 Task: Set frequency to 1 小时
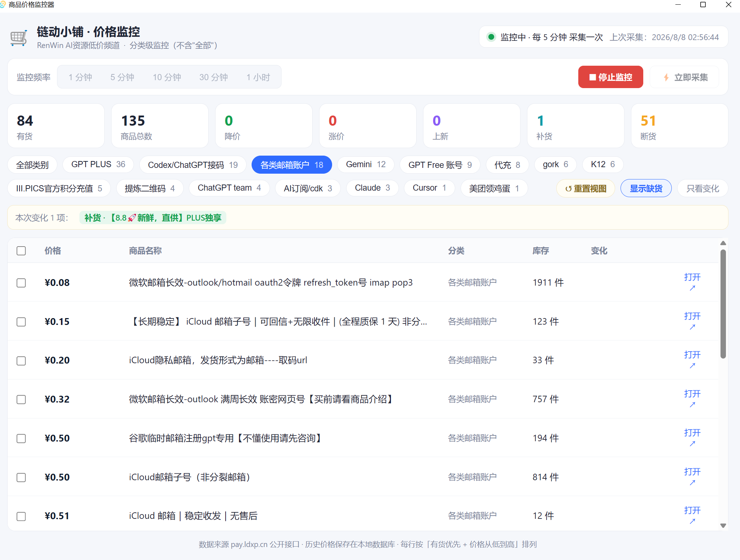coord(258,77)
